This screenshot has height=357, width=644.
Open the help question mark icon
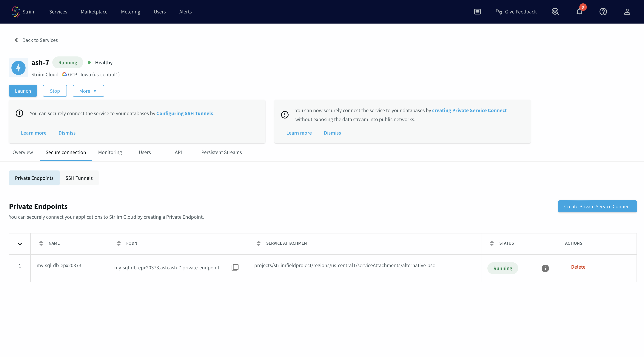(x=603, y=12)
